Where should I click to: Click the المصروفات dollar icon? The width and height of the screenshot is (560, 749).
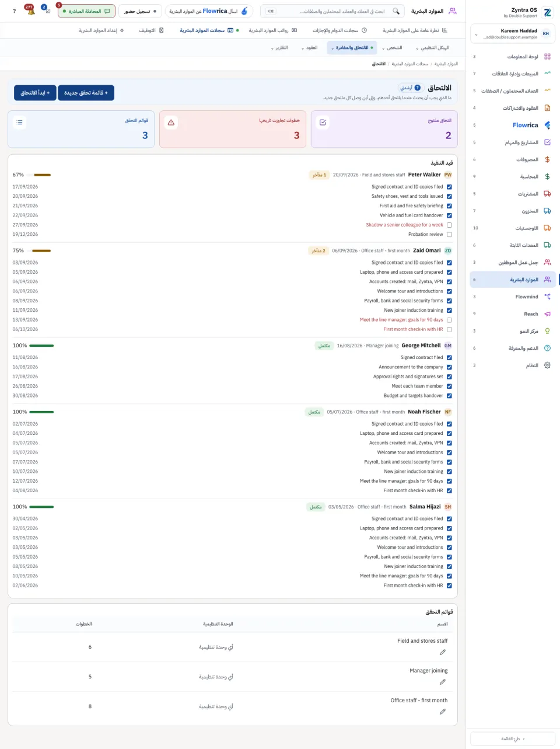(547, 159)
